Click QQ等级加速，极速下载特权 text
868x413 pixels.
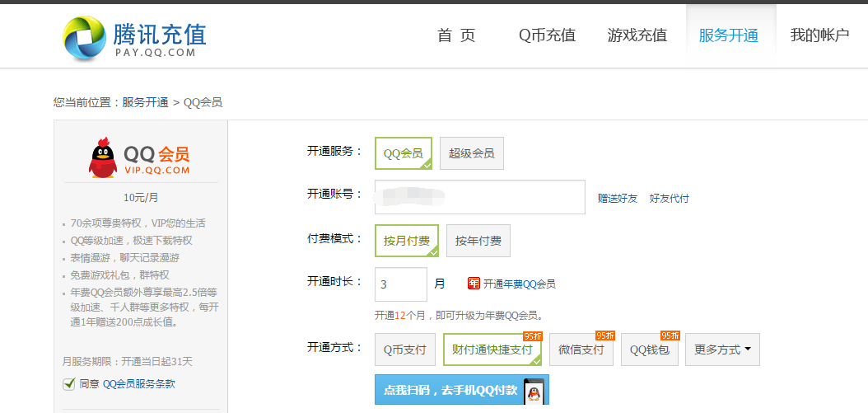(132, 241)
